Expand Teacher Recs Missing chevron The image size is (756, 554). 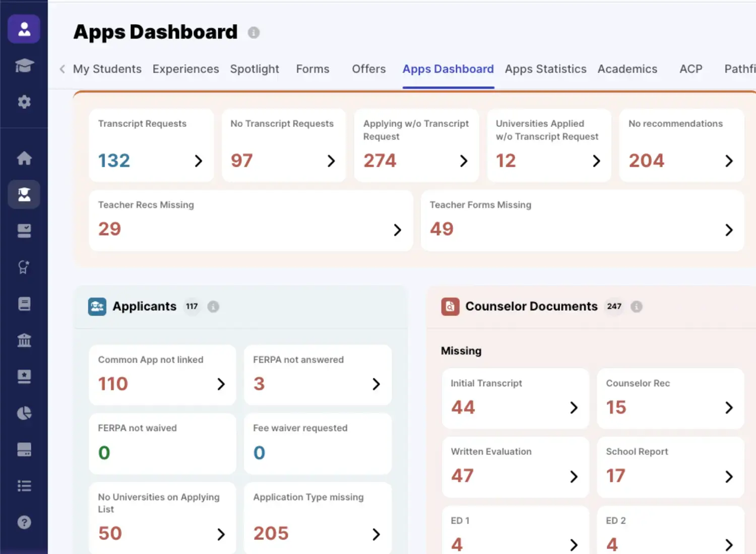(x=398, y=230)
